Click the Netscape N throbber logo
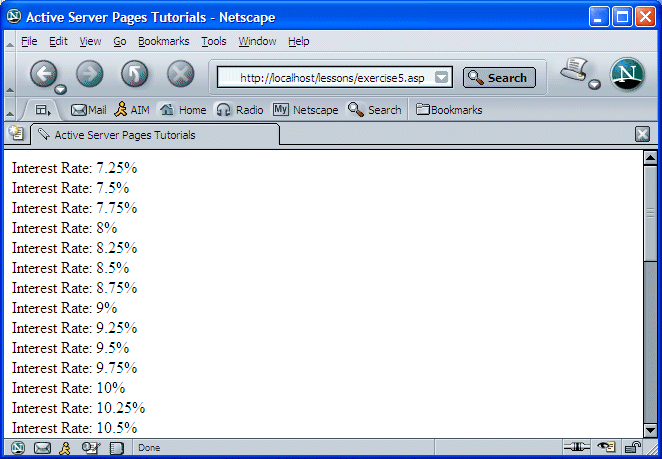 (x=627, y=74)
